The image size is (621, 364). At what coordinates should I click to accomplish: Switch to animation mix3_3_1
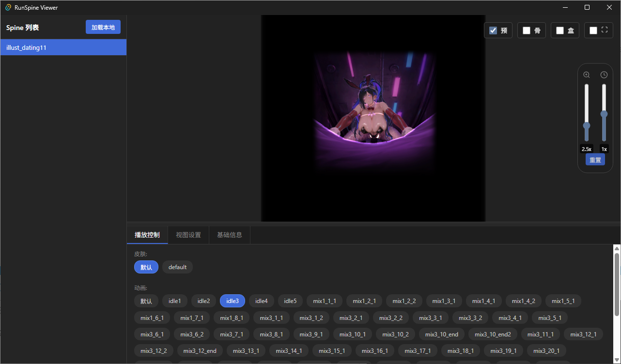tap(431, 318)
